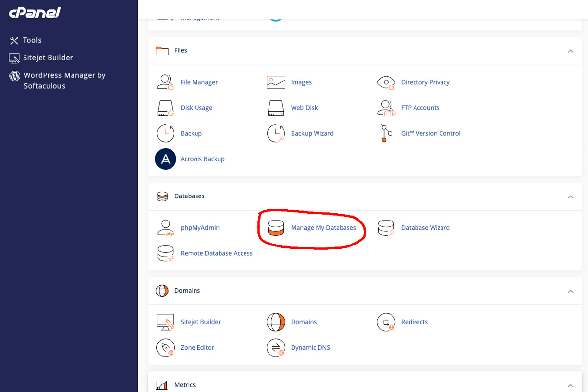Open the Sitejet Builder link under Domains

click(201, 322)
